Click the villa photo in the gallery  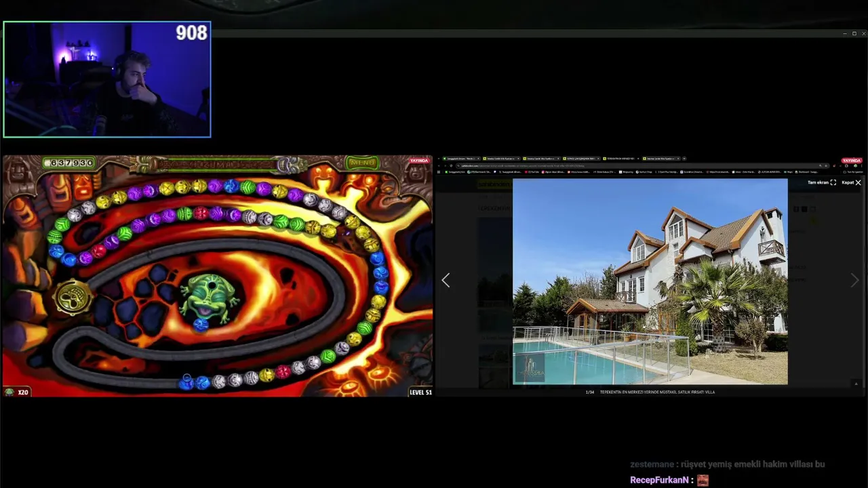pos(650,281)
